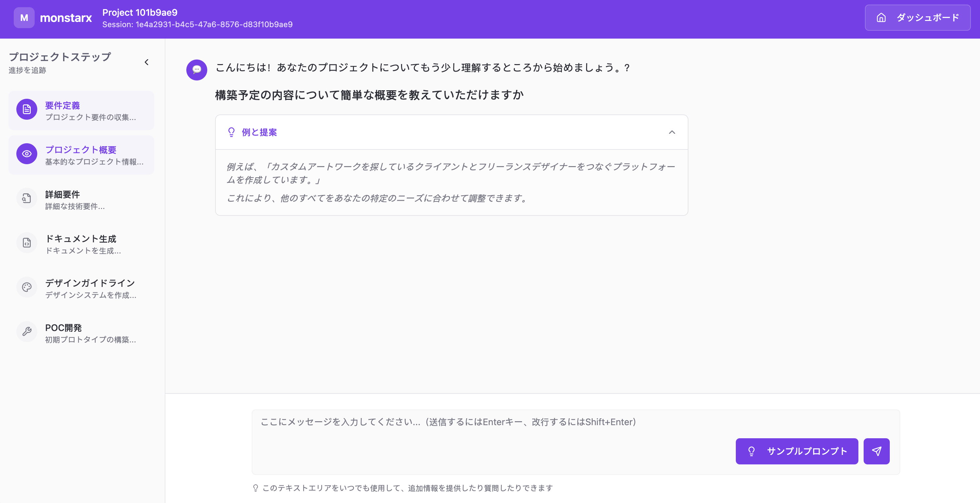Open the ダッシュボード page
Screen dimensions: 980x503
[917, 18]
